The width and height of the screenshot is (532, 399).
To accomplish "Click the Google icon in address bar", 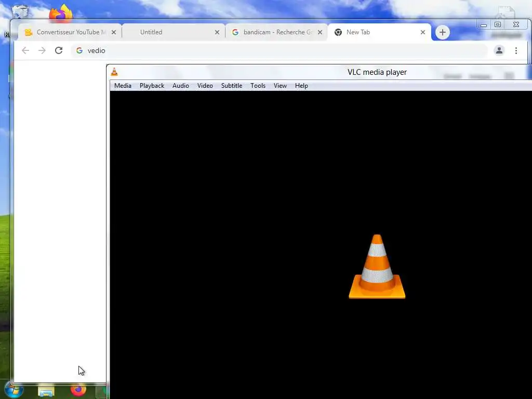I will pos(79,50).
